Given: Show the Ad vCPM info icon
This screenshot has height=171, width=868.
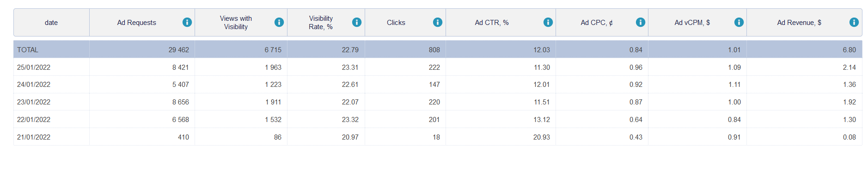Looking at the screenshot, I should [x=739, y=22].
